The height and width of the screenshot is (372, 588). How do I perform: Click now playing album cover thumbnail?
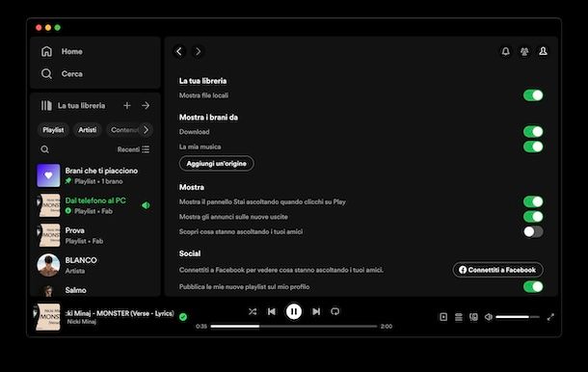[47, 317]
